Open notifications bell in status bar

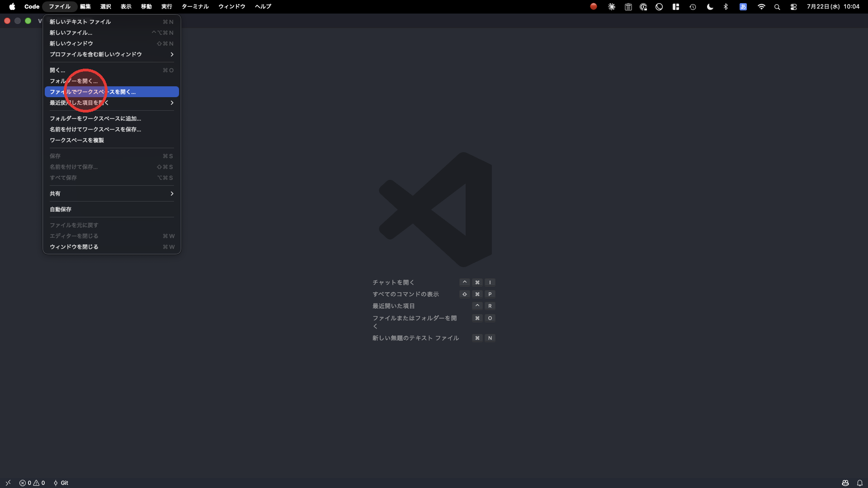pyautogui.click(x=860, y=483)
